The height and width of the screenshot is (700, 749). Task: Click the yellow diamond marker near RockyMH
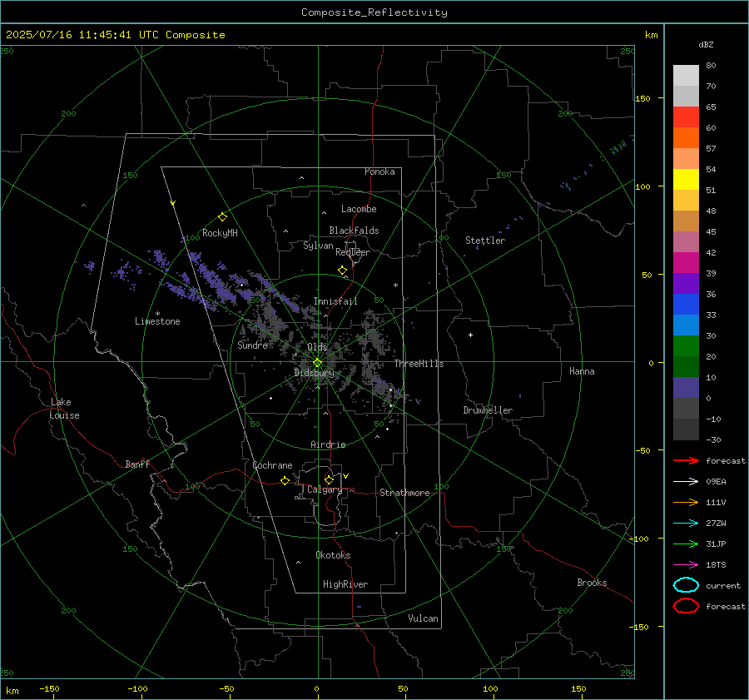(x=222, y=217)
